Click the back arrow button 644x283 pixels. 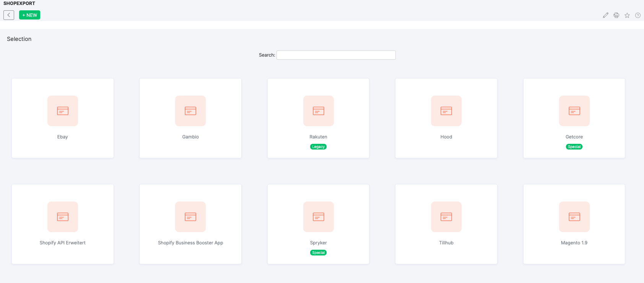9,15
